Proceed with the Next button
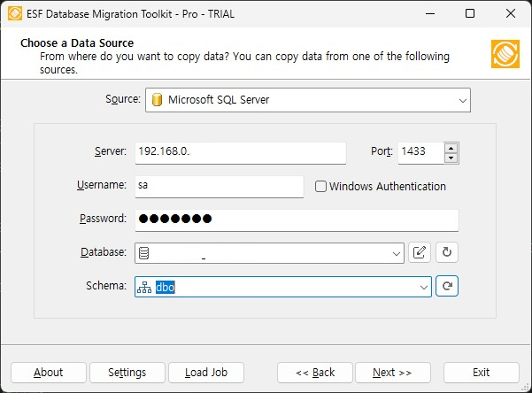Viewport: 532px width, 393px height. click(x=393, y=373)
